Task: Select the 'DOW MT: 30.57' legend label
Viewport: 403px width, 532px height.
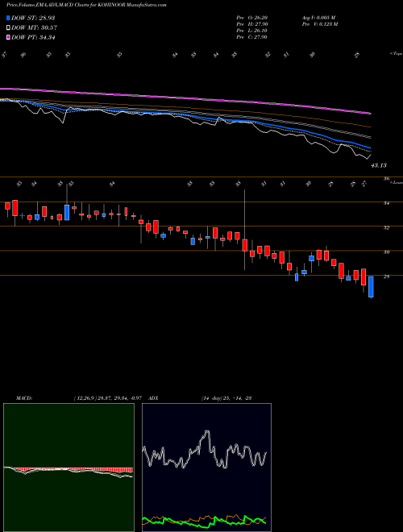Action: [34, 27]
